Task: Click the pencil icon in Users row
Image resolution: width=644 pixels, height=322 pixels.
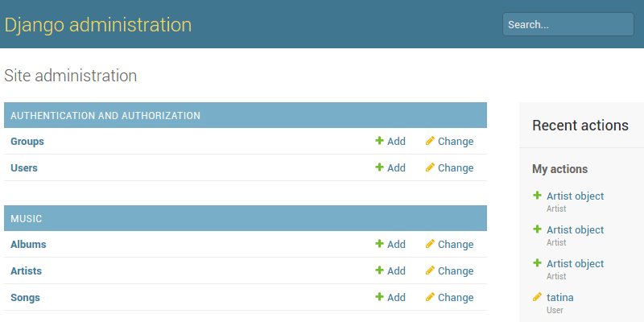Action: coord(430,167)
